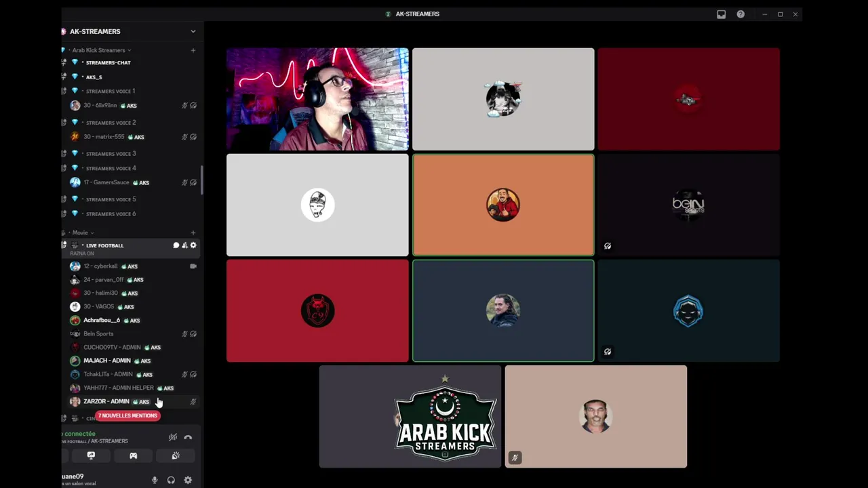The image size is (868, 488).
Task: Disconnect from the voice channel
Action: [188, 437]
